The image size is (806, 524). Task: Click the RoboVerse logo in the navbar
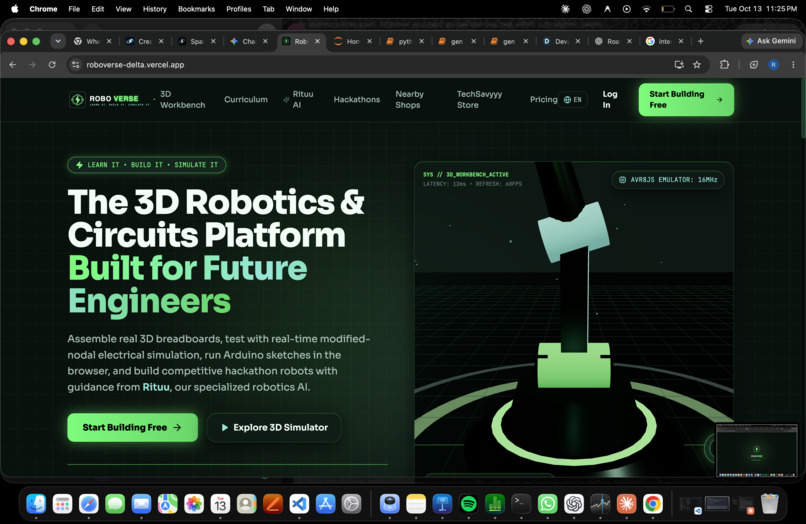click(x=111, y=99)
